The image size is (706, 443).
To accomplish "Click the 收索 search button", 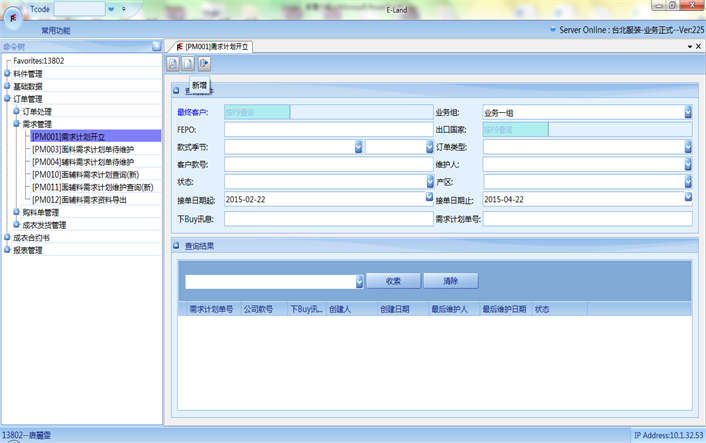I will click(x=393, y=281).
